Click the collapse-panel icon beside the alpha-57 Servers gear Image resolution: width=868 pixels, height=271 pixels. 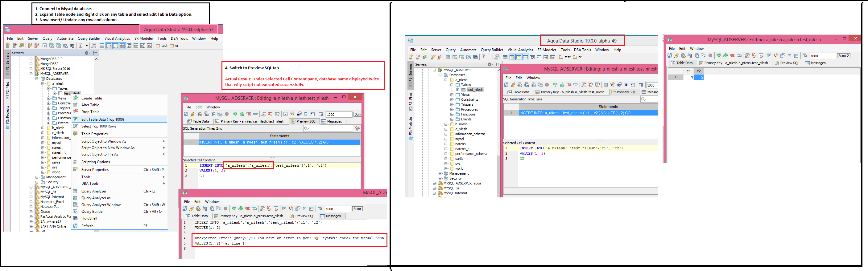pos(95,53)
